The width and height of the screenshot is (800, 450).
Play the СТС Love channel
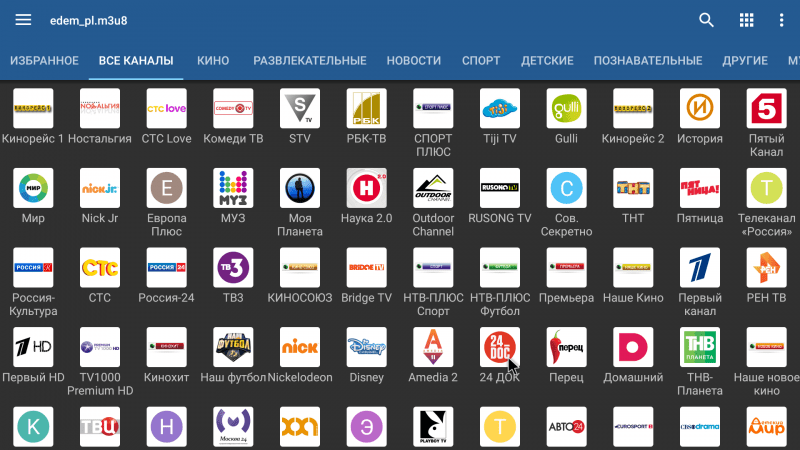click(x=166, y=108)
